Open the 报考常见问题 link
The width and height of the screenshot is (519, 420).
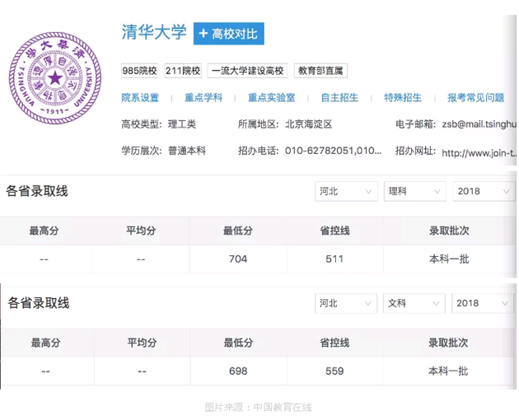[475, 98]
